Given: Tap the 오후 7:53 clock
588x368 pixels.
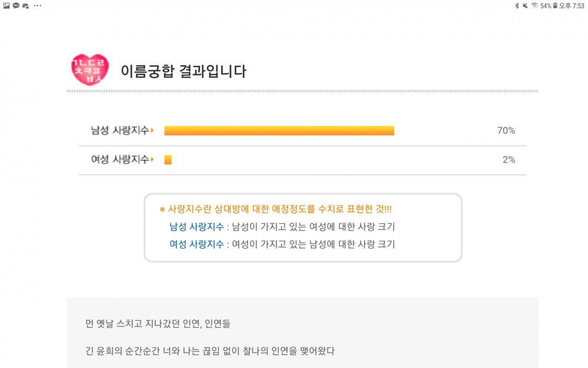Looking at the screenshot, I should coord(571,6).
